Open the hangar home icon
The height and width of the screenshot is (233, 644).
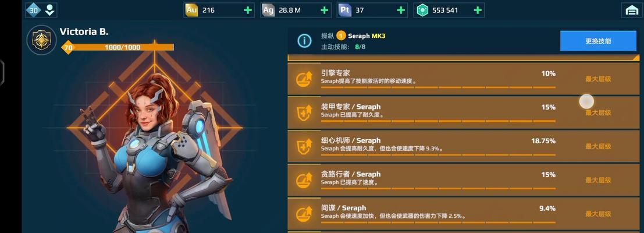[x=631, y=10]
